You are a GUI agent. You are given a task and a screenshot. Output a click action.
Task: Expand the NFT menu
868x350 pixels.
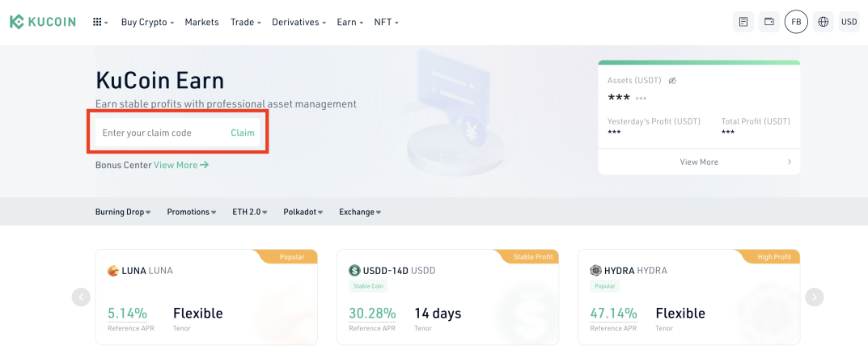(x=387, y=22)
